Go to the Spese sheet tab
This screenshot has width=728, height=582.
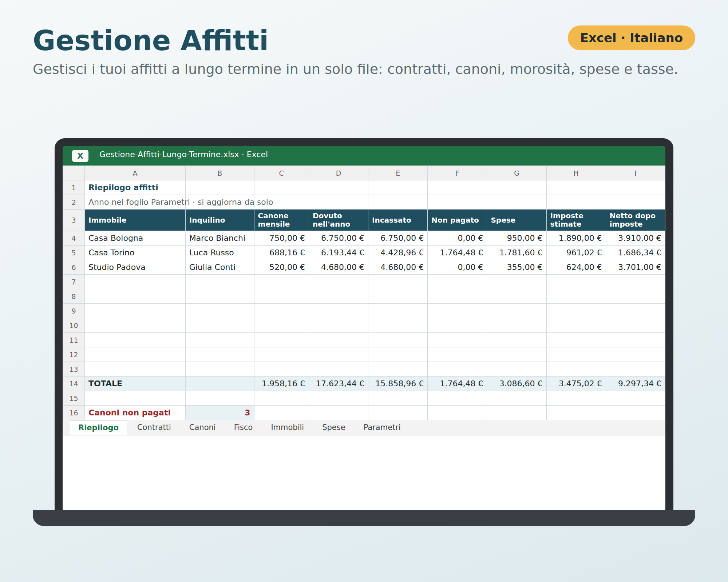pyautogui.click(x=333, y=427)
